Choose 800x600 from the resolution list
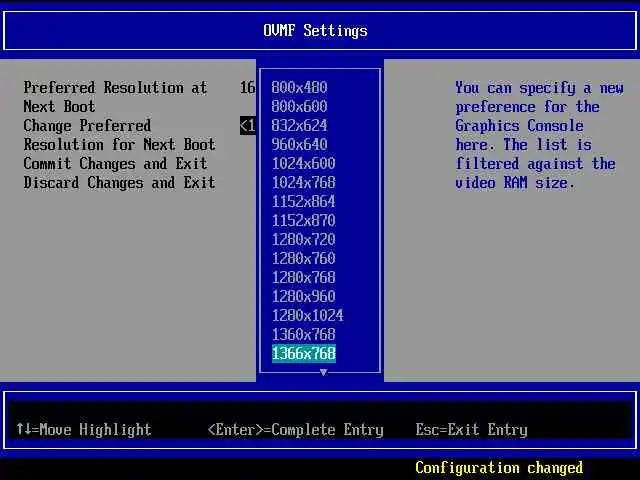The image size is (640, 480). coord(299,107)
